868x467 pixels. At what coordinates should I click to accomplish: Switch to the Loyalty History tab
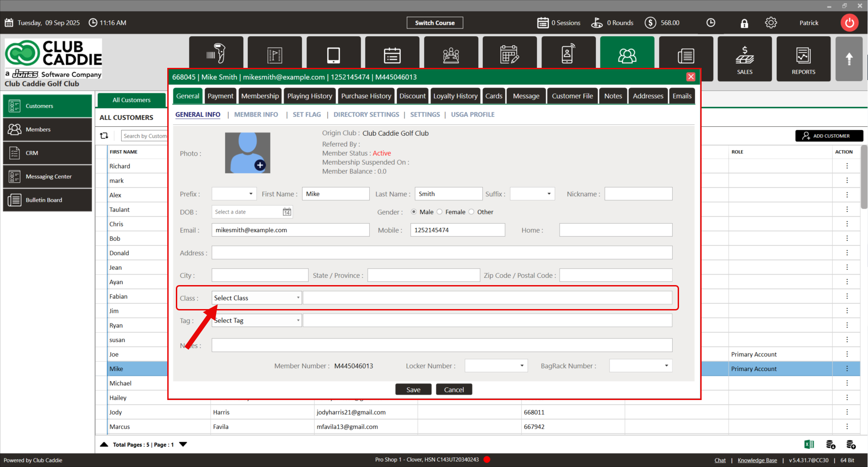pos(455,96)
